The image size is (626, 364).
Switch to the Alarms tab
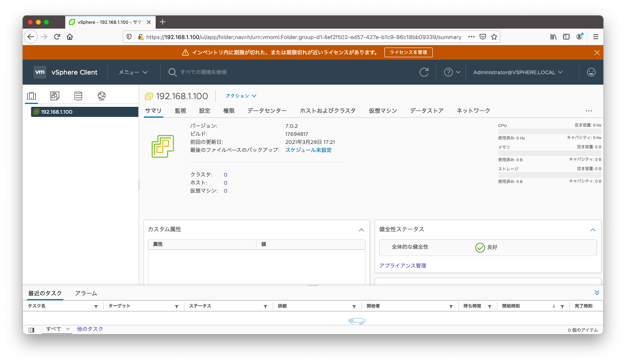[x=86, y=293]
